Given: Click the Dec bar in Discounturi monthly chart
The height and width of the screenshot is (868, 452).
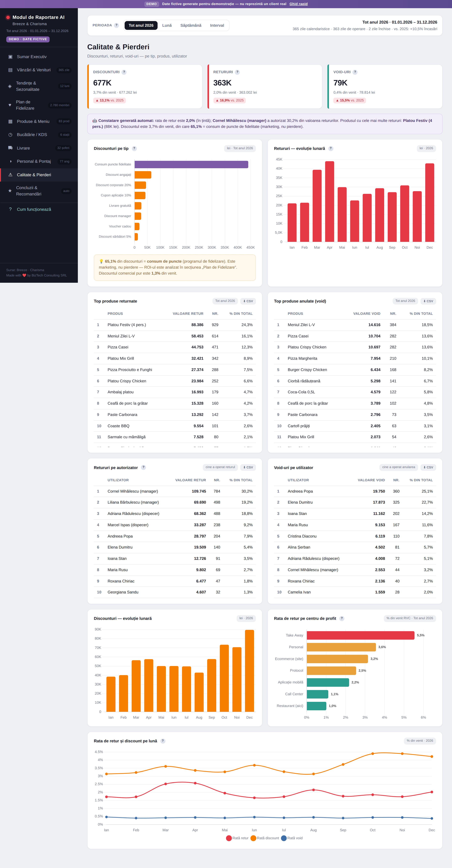Looking at the screenshot, I should (x=249, y=671).
